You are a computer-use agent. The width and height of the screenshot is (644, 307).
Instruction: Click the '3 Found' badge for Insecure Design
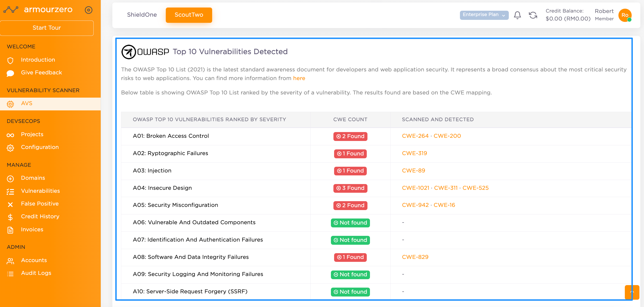[x=350, y=188]
